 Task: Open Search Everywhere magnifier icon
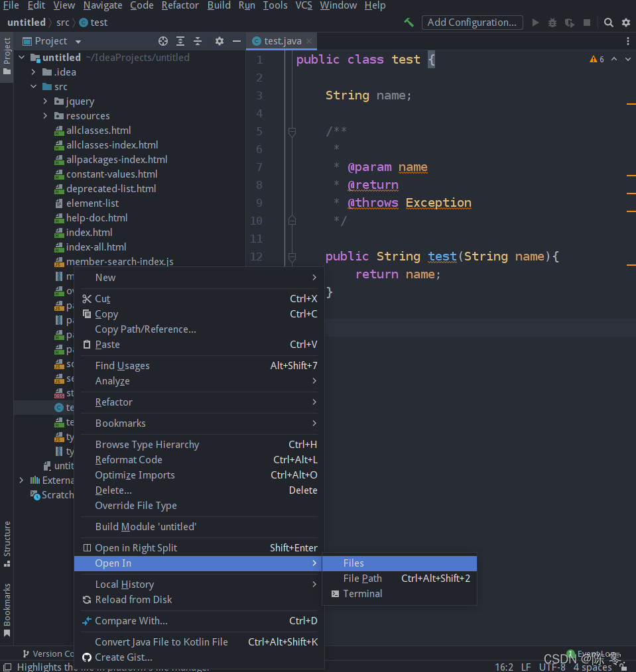pos(608,23)
